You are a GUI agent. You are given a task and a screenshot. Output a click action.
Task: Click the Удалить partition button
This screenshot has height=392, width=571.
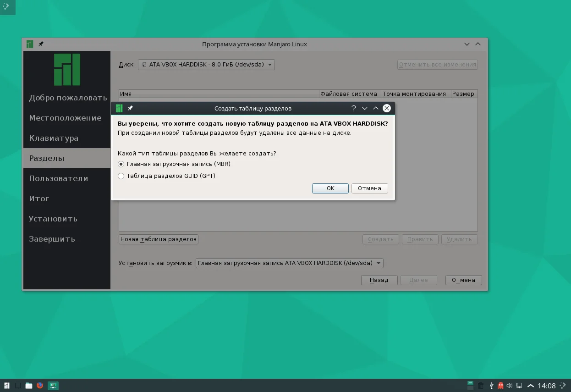pyautogui.click(x=459, y=239)
